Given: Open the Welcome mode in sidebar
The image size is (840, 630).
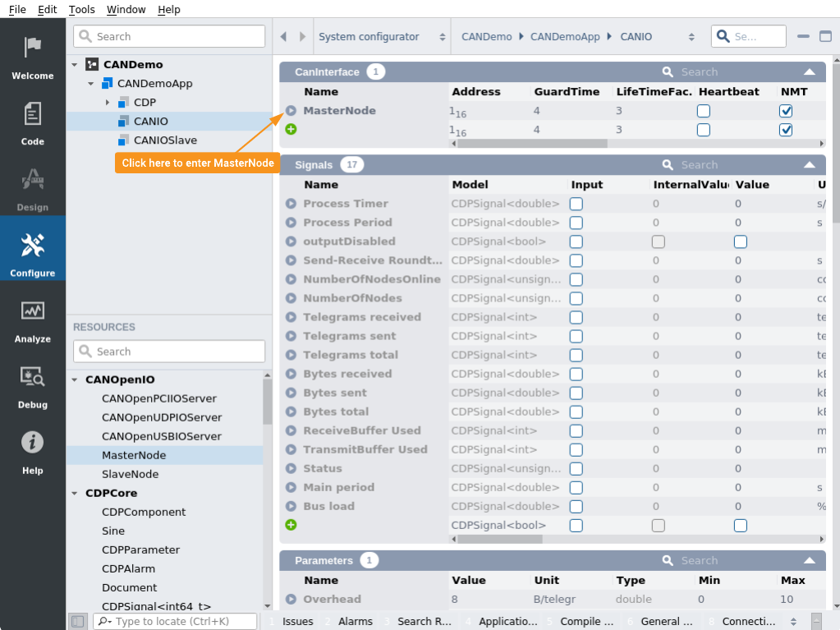Looking at the screenshot, I should click(33, 57).
